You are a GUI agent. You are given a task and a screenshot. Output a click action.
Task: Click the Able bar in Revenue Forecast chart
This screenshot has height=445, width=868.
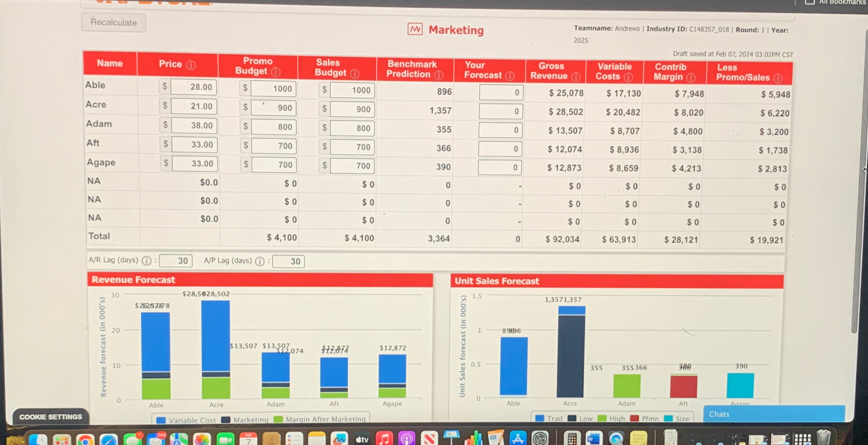tap(156, 356)
